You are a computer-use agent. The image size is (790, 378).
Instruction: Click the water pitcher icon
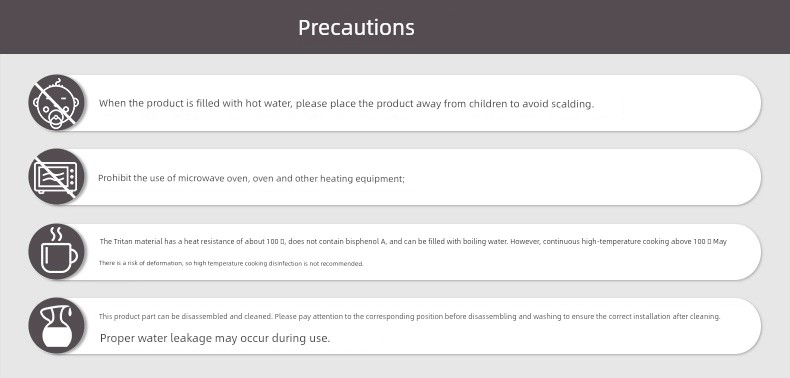pyautogui.click(x=56, y=326)
